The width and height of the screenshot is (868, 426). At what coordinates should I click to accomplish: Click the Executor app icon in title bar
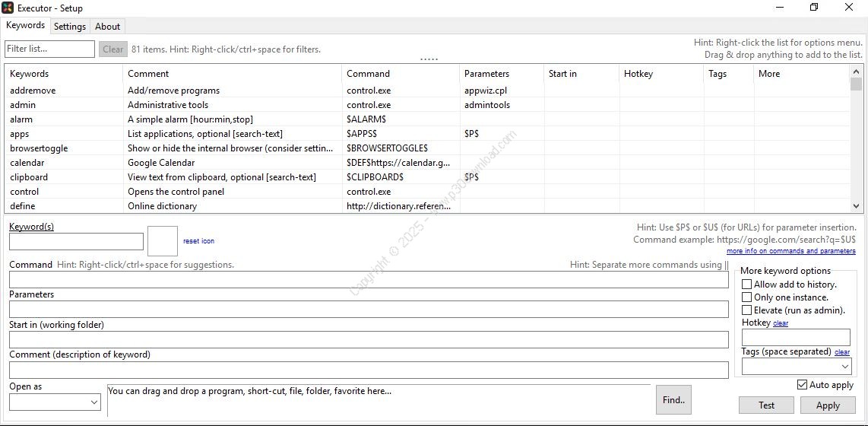click(8, 8)
